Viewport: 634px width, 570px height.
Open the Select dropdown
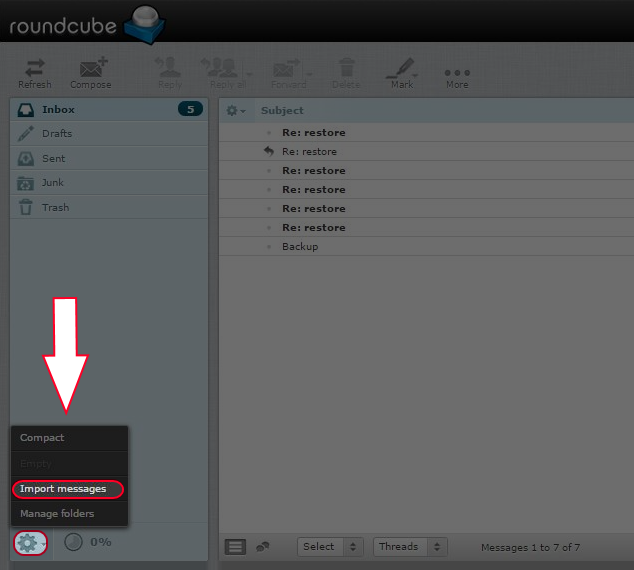click(330, 547)
